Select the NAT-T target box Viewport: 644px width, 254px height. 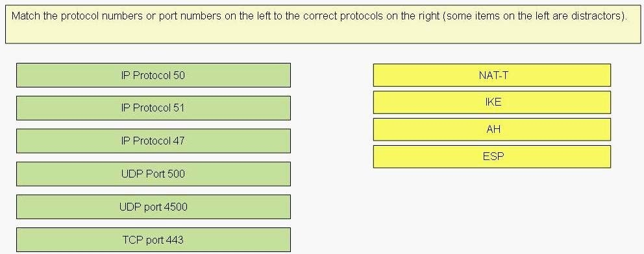[x=491, y=75]
